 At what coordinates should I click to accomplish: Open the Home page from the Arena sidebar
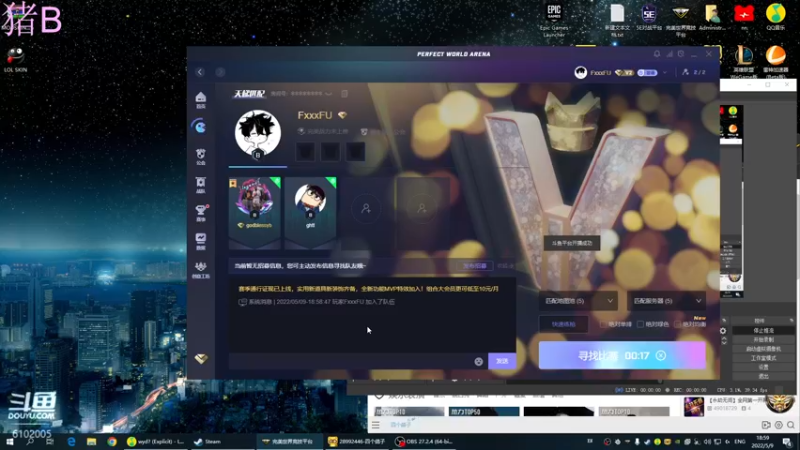pyautogui.click(x=201, y=99)
